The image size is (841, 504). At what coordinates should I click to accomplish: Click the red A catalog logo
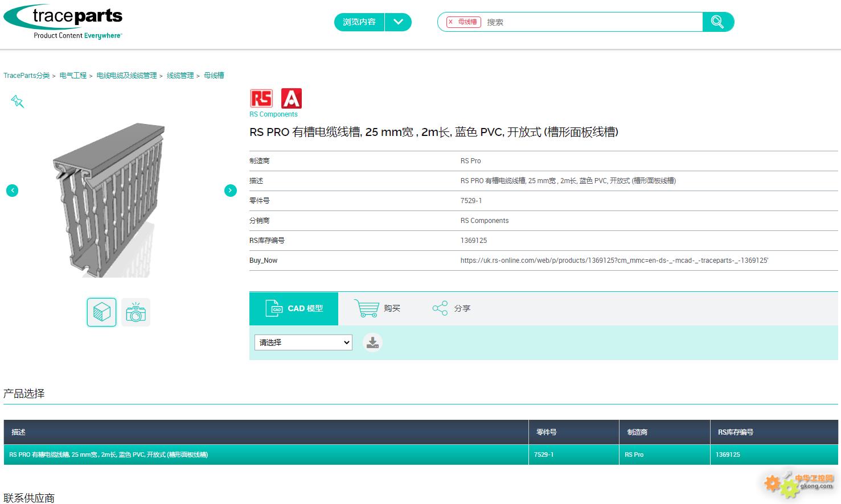pos(292,98)
